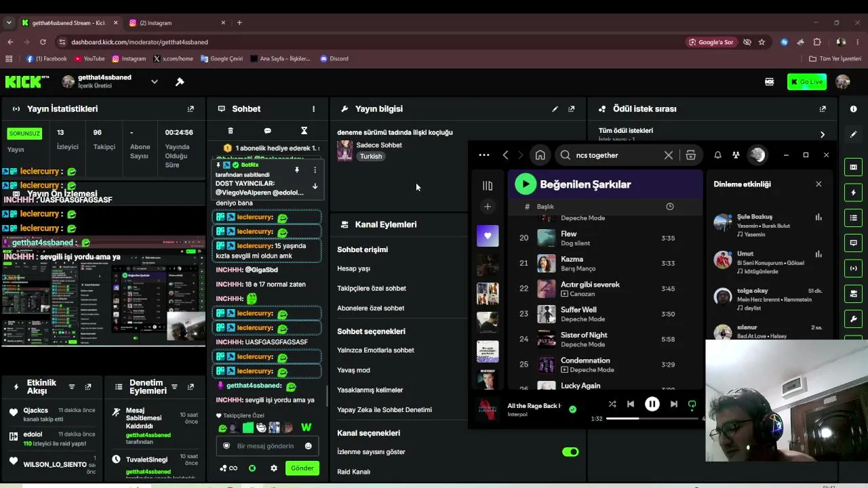Open Spotify three-dot menu

pos(484,155)
